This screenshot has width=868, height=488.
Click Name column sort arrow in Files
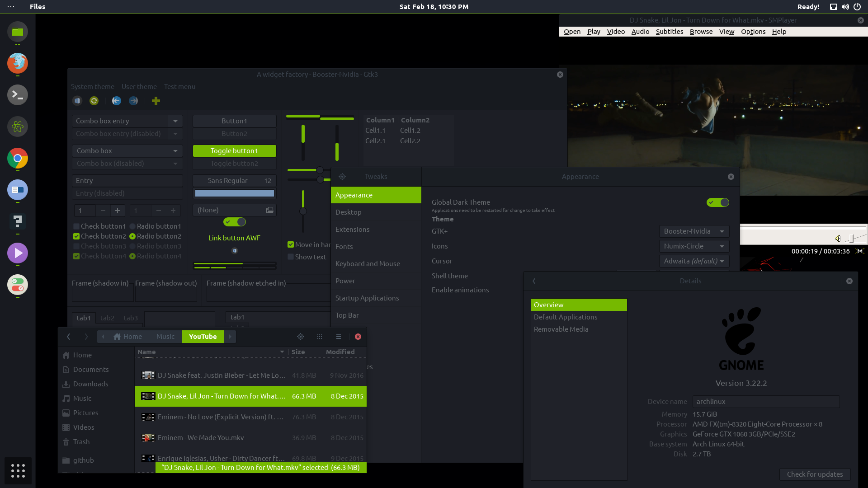click(x=282, y=352)
